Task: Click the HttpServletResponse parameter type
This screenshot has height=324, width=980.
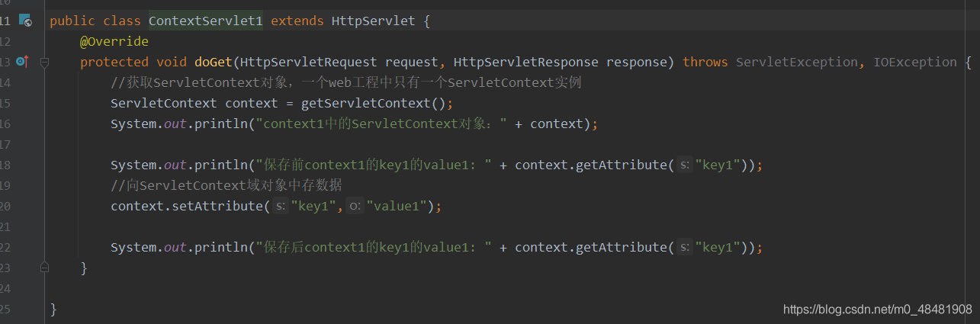Action: point(526,62)
